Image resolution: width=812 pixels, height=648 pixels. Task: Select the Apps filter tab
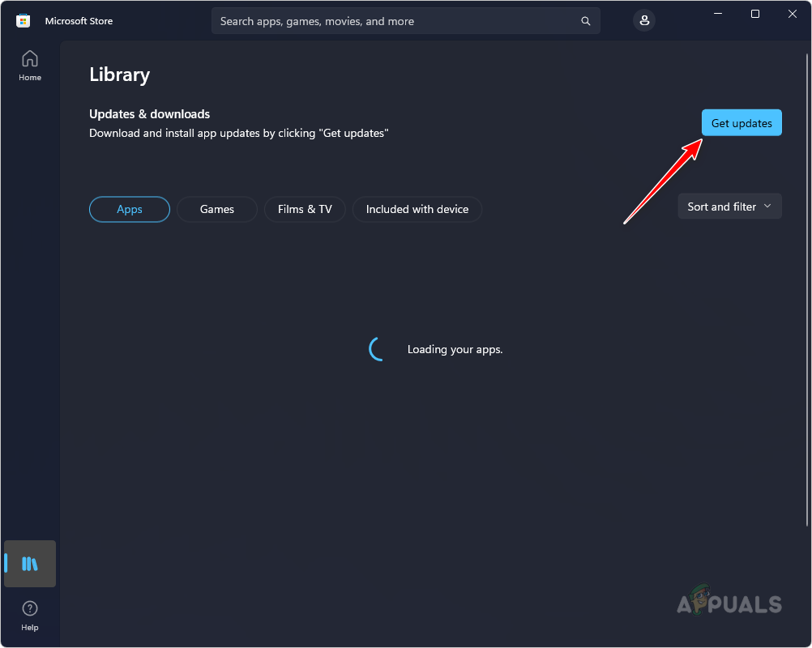tap(130, 209)
